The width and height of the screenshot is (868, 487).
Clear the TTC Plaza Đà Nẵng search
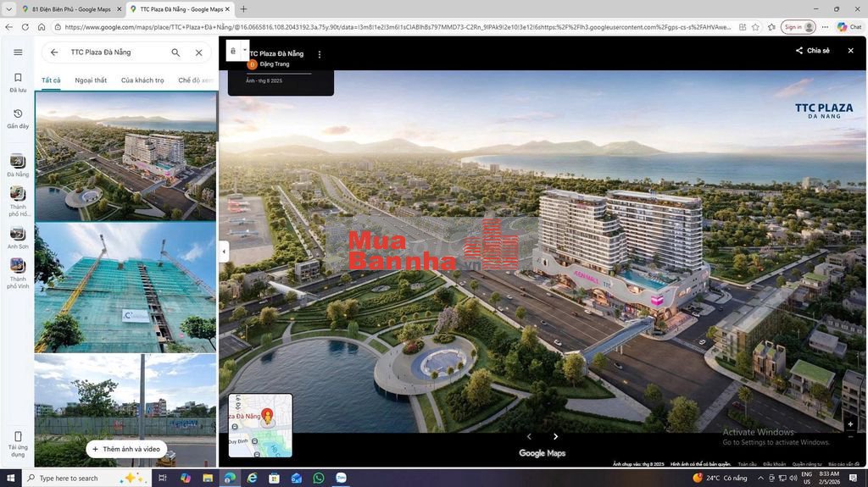pos(198,53)
